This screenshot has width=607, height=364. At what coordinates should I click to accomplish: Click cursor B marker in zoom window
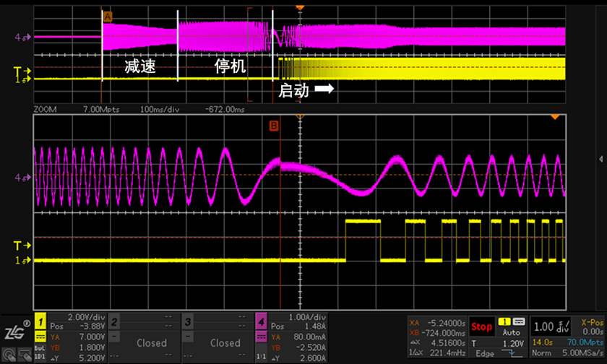274,126
